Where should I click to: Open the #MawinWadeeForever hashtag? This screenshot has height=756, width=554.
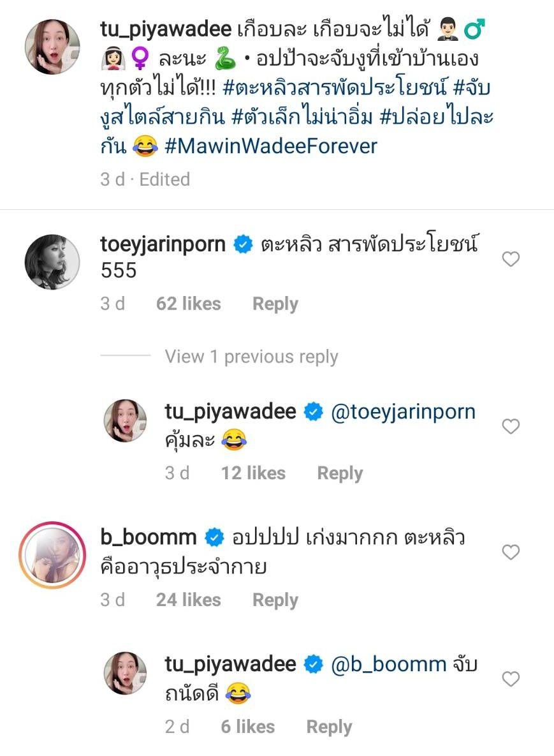point(271,146)
